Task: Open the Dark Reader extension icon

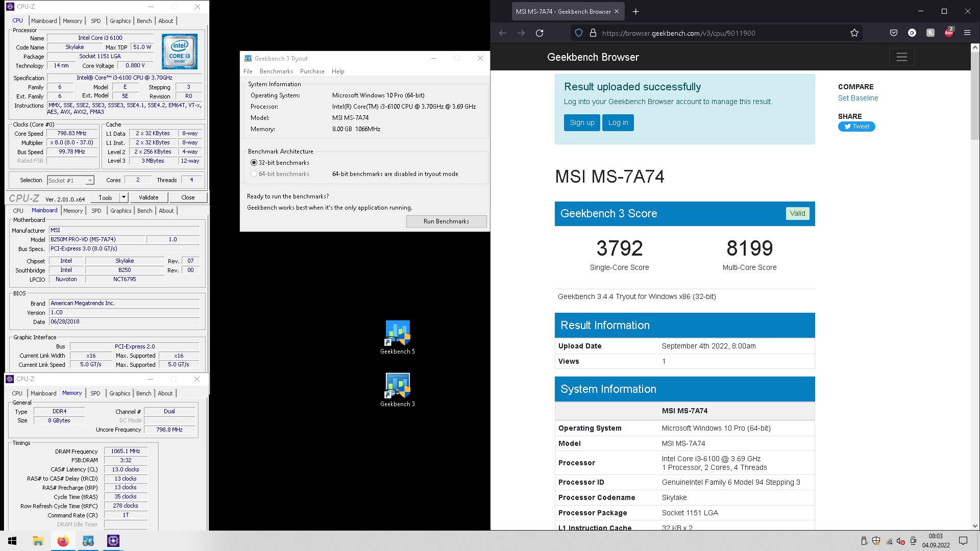Action: coord(912,33)
